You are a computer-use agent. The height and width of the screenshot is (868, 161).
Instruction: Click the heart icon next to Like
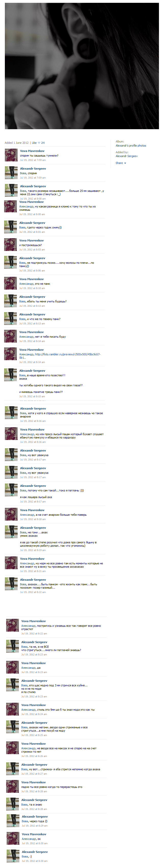point(39,143)
